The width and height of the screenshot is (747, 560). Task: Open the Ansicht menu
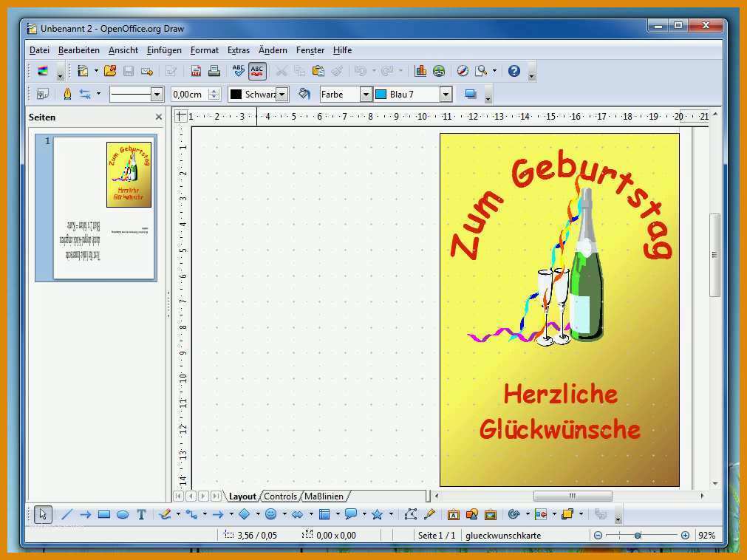click(123, 50)
